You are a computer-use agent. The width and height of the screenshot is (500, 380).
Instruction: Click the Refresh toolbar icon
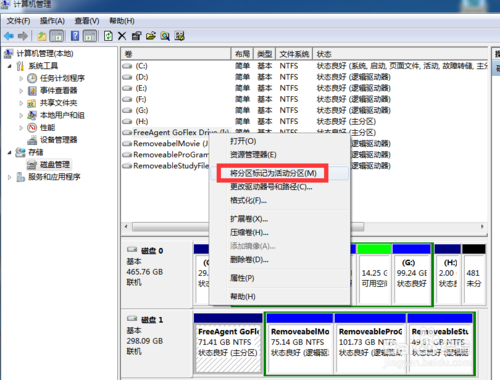click(x=108, y=36)
